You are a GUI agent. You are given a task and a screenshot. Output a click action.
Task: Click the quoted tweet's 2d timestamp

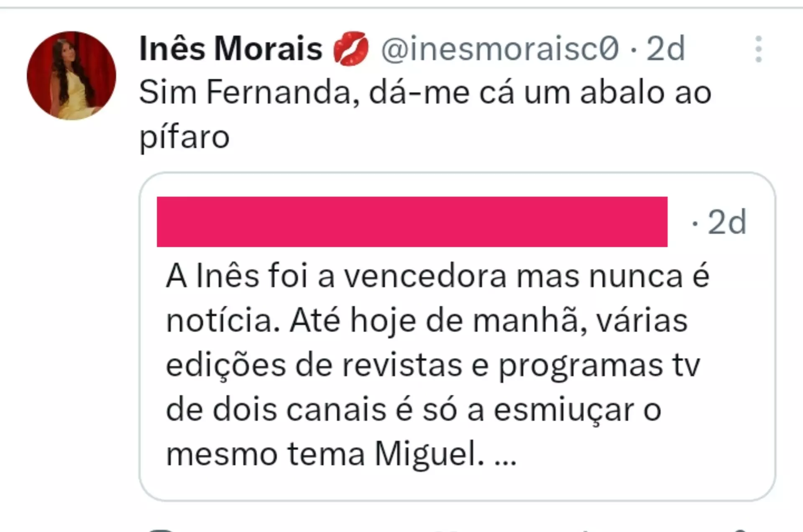726,222
